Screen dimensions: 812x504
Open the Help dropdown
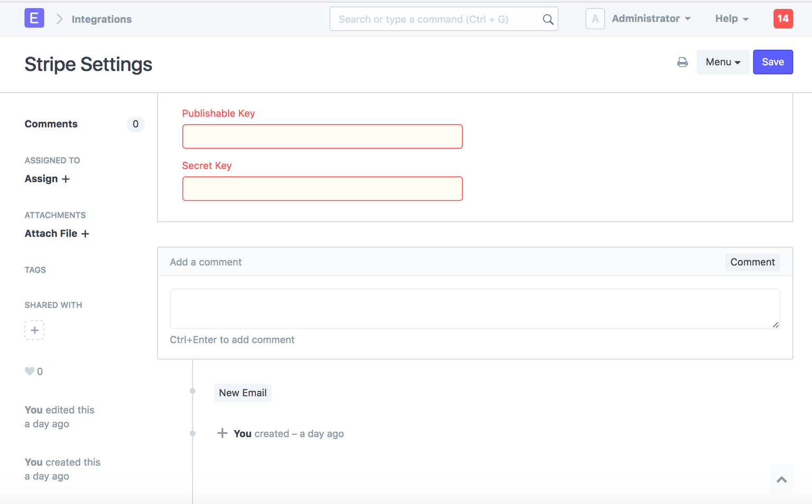732,18
